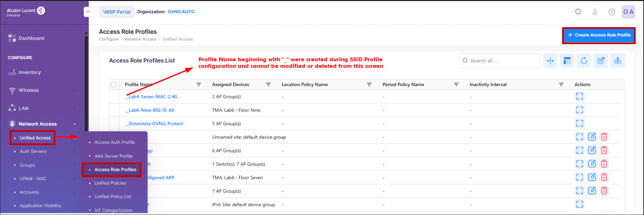Expand details for _Lab4-Seven-MAC-2.4G row
Screen dimensions: 644x215
(579, 96)
